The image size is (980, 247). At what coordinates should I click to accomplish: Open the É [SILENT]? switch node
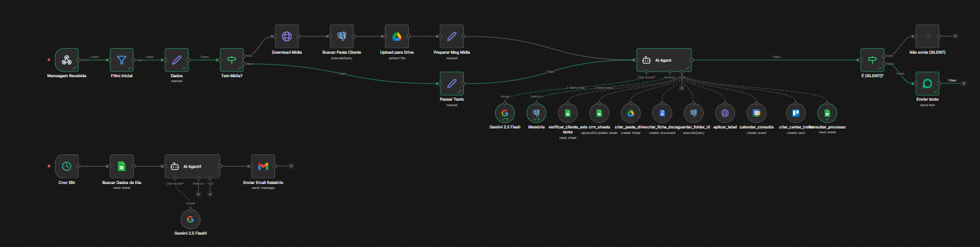coord(872,60)
